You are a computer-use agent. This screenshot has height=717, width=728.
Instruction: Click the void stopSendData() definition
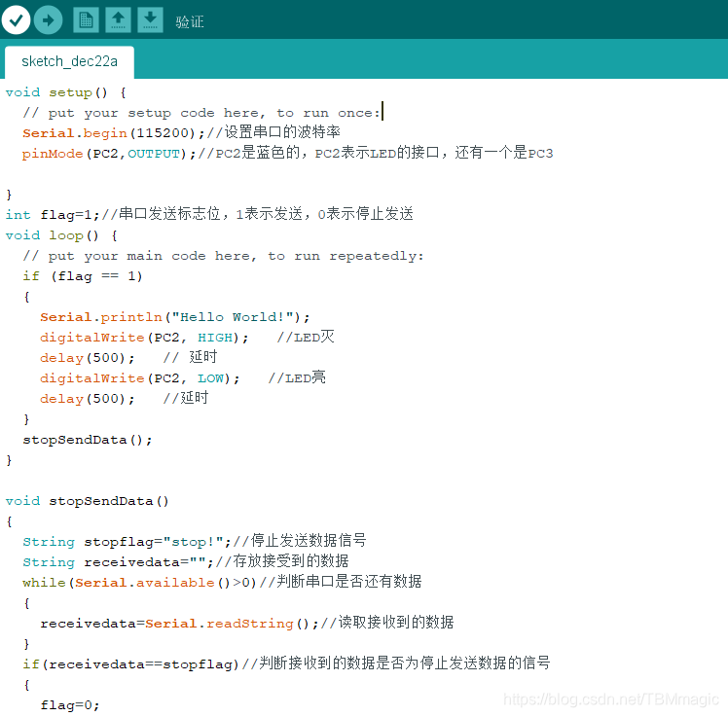point(87,501)
